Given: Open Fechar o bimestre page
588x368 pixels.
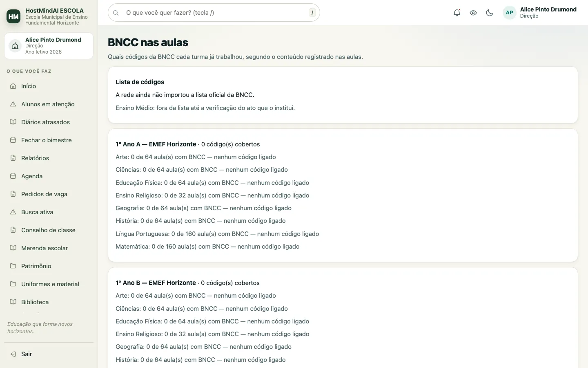Looking at the screenshot, I should coord(49,140).
